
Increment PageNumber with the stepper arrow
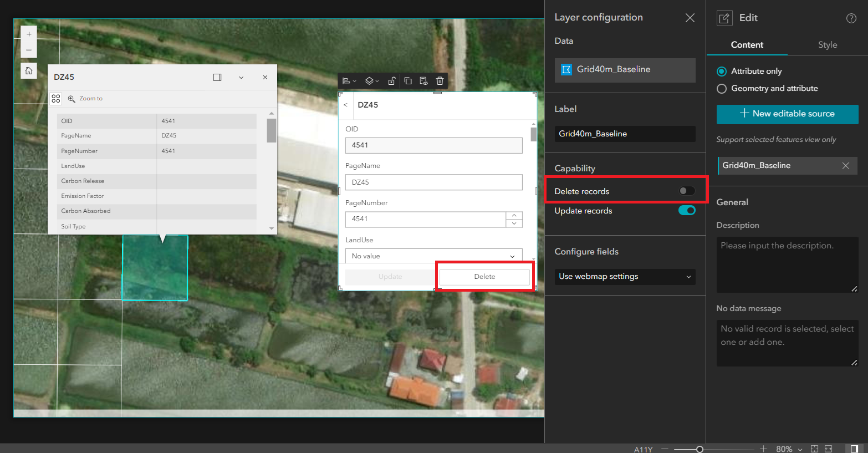[x=513, y=216]
